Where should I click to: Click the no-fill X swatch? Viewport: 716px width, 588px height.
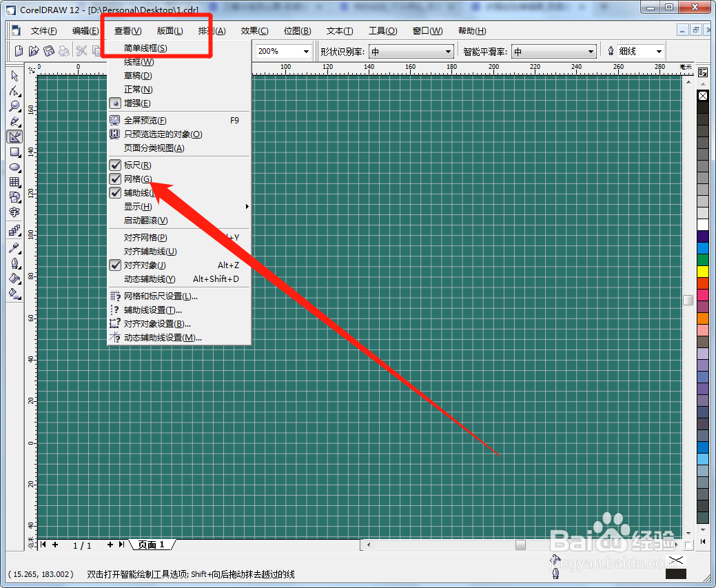click(703, 96)
